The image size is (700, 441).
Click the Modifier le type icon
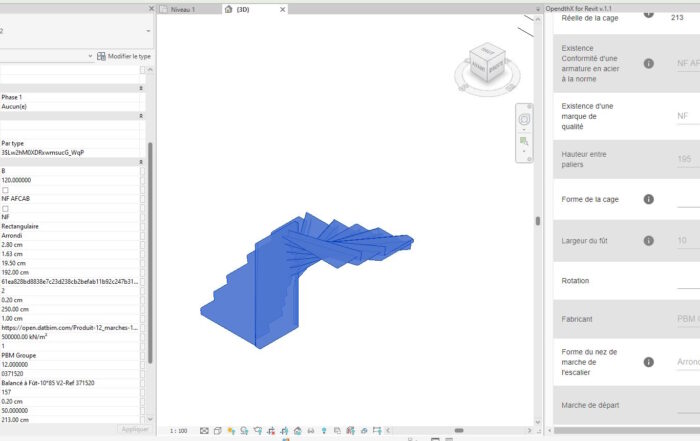(x=102, y=57)
